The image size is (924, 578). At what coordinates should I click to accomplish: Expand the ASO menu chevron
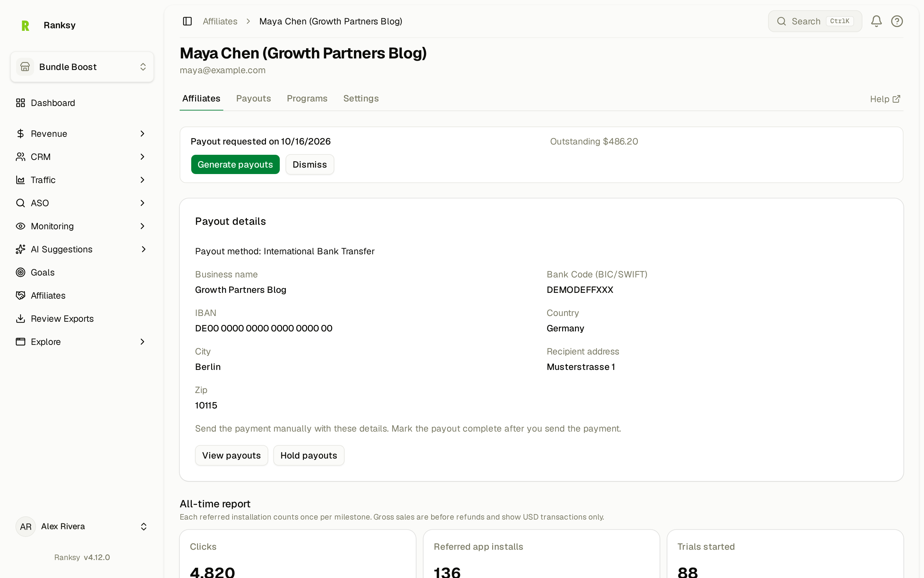tap(142, 203)
